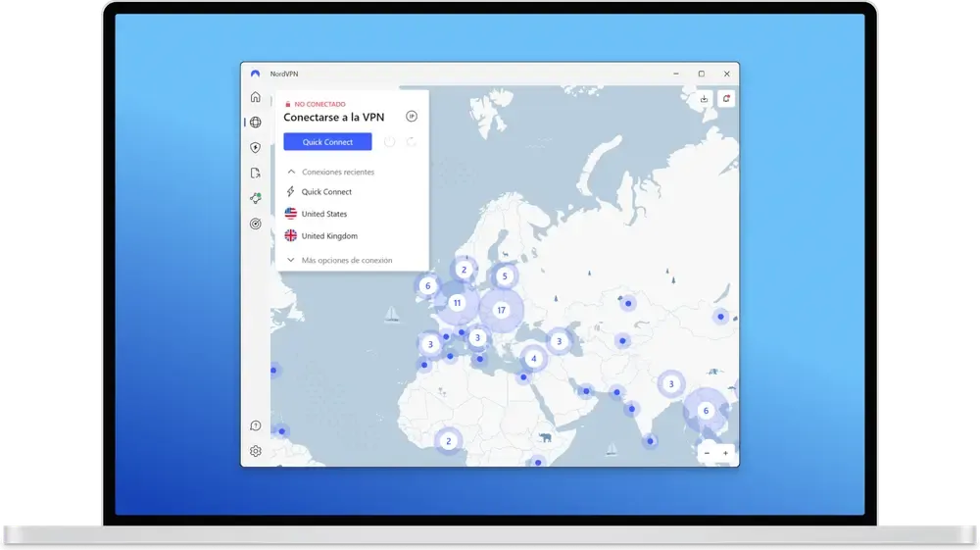Click the 5 server cluster on map
Screen dimensions: 980x550
click(505, 276)
